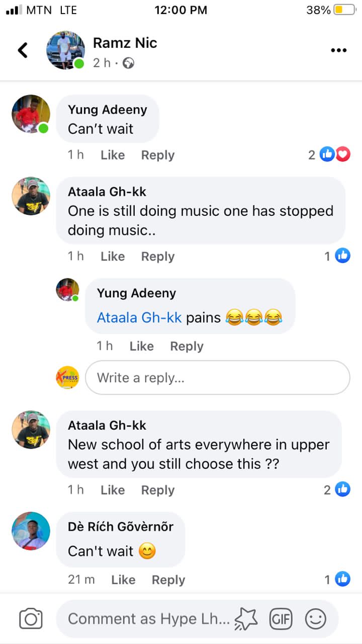Open Dè Rích Gõvèrnõr's profile picture
This screenshot has height=644, width=362.
[31, 531]
